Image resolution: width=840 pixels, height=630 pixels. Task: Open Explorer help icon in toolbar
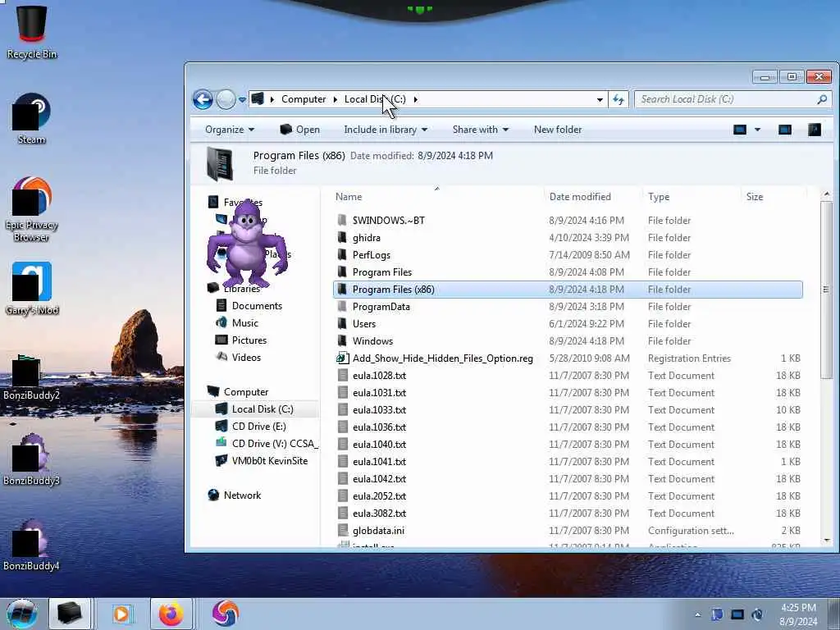[815, 130]
